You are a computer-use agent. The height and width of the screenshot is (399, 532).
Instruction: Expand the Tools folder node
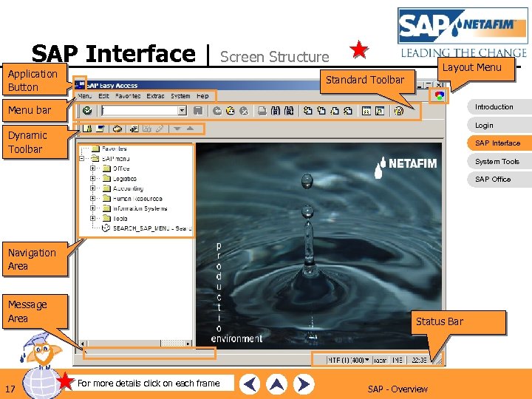pos(92,218)
